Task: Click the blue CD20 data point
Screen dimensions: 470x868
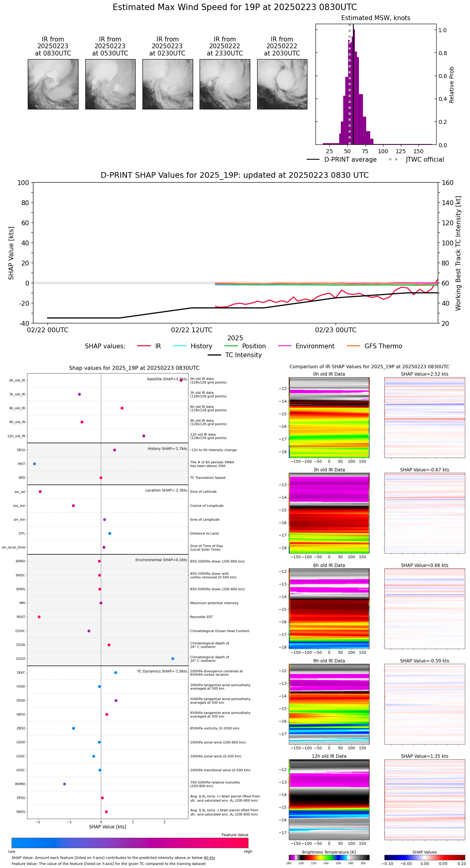Action: pyautogui.click(x=173, y=658)
